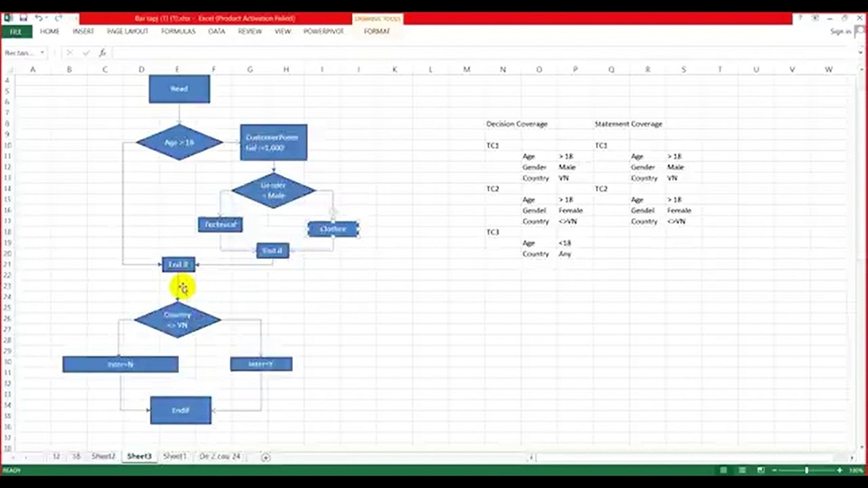Open Insert Function fx icon
Screen dimensions: 868x488
102,53
